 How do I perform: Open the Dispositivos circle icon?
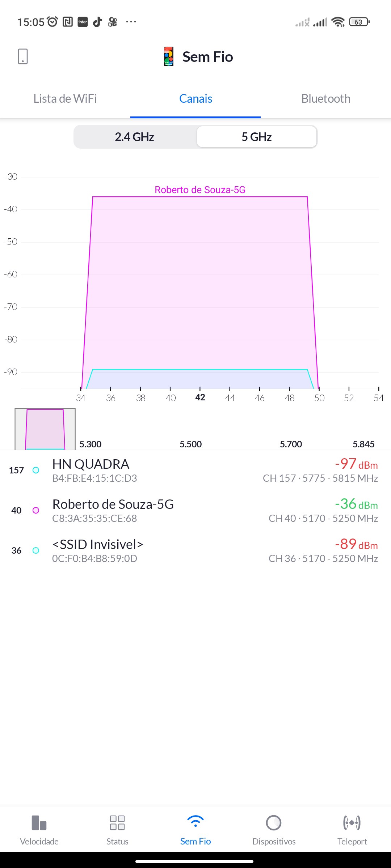[x=274, y=823]
